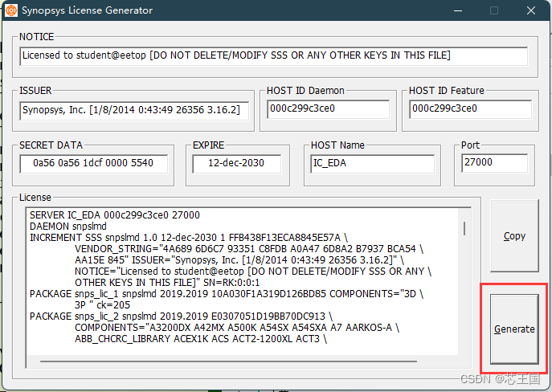Screen dimensions: 552x392
Task: Select the HOST ID Feature field
Action: tap(471, 109)
